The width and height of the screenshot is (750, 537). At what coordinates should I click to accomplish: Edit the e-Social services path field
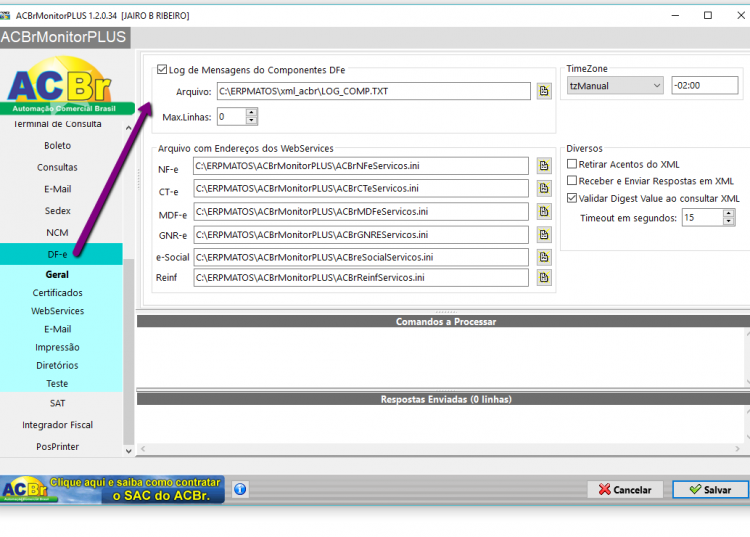pyautogui.click(x=361, y=257)
